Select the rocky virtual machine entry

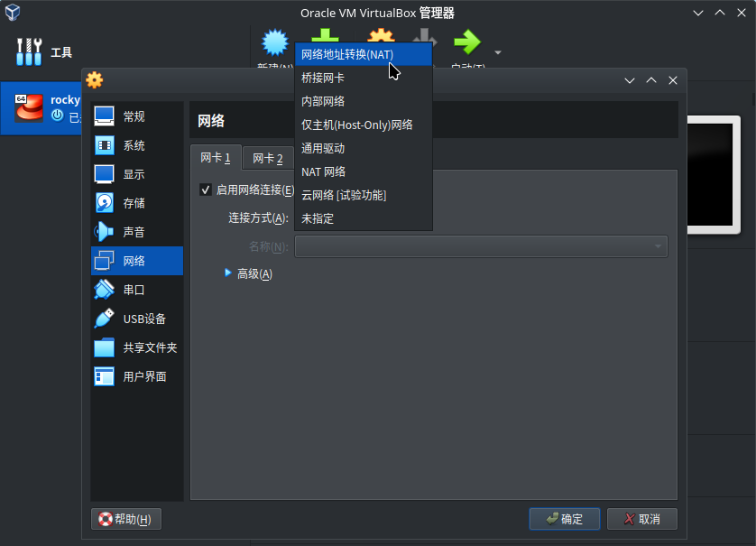pos(41,107)
